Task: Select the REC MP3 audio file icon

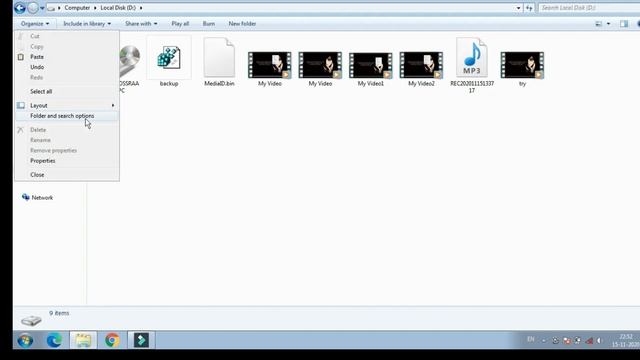Action: click(x=472, y=58)
